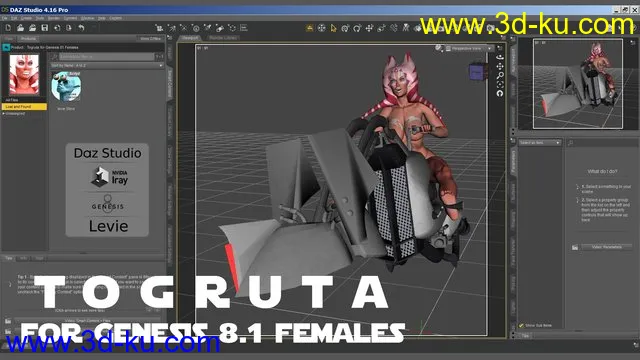
Task: Click the Parameters panel search magnifier icon
Action: click(x=570, y=142)
